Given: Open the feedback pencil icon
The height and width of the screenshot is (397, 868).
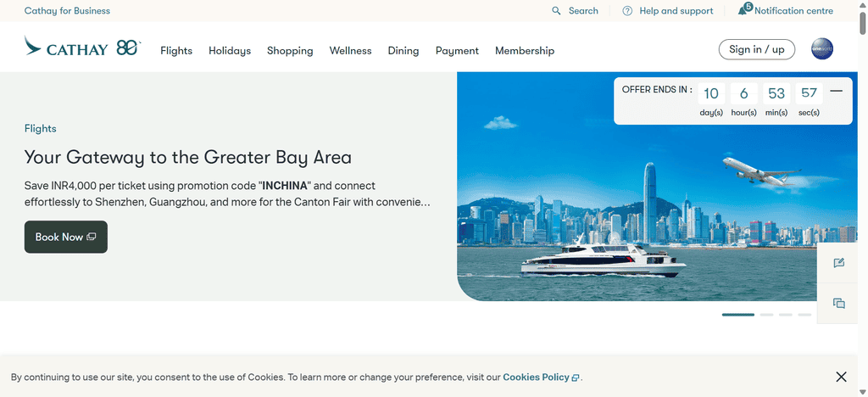Looking at the screenshot, I should point(839,262).
